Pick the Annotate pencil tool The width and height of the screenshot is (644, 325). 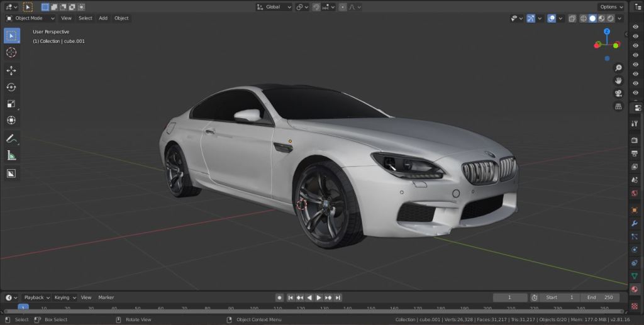11,138
